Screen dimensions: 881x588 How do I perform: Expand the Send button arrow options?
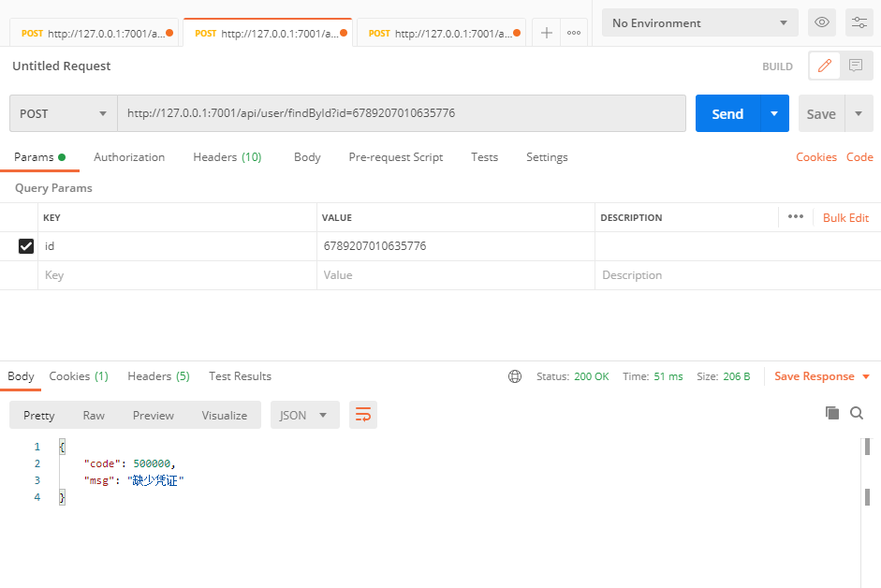click(x=774, y=113)
